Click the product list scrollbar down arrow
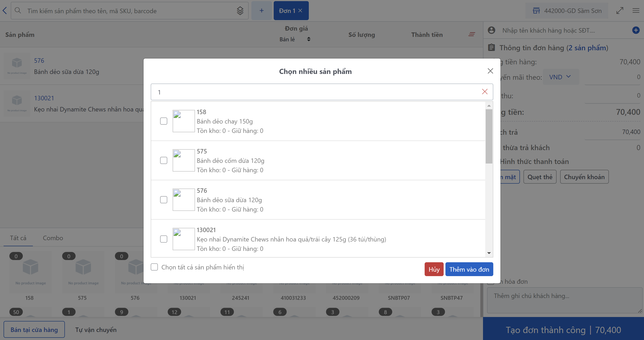This screenshot has width=644, height=340. (x=489, y=253)
